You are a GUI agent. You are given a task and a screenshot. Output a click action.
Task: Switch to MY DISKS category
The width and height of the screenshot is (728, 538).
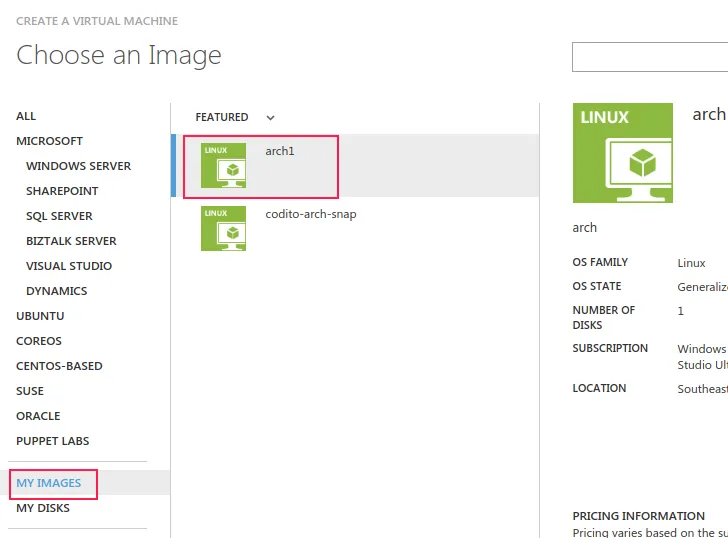click(x=43, y=508)
